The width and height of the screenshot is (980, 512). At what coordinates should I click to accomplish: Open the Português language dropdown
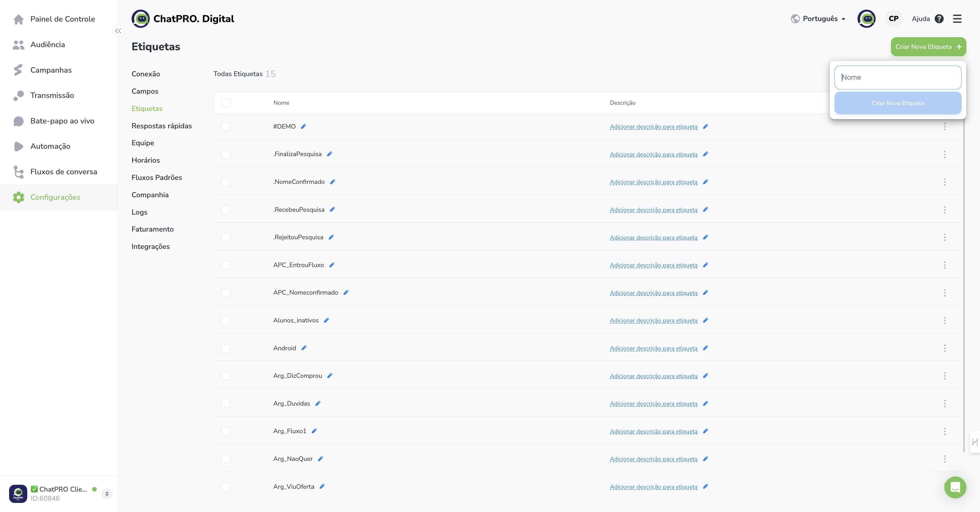click(x=818, y=19)
